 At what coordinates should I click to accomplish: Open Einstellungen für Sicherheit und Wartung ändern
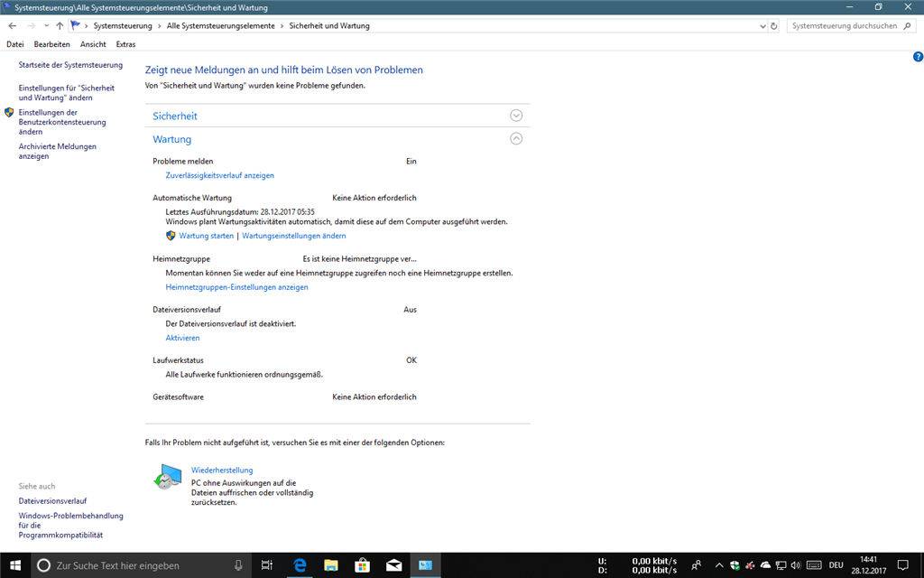[67, 93]
